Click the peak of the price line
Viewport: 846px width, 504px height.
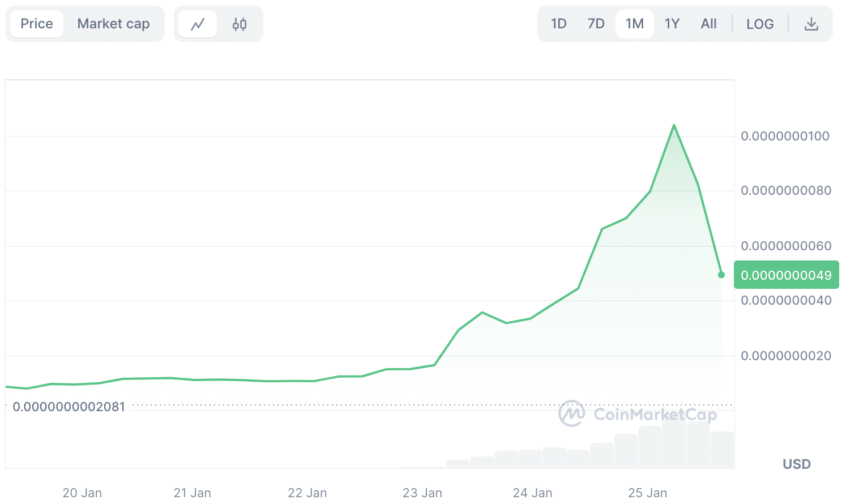(x=674, y=125)
